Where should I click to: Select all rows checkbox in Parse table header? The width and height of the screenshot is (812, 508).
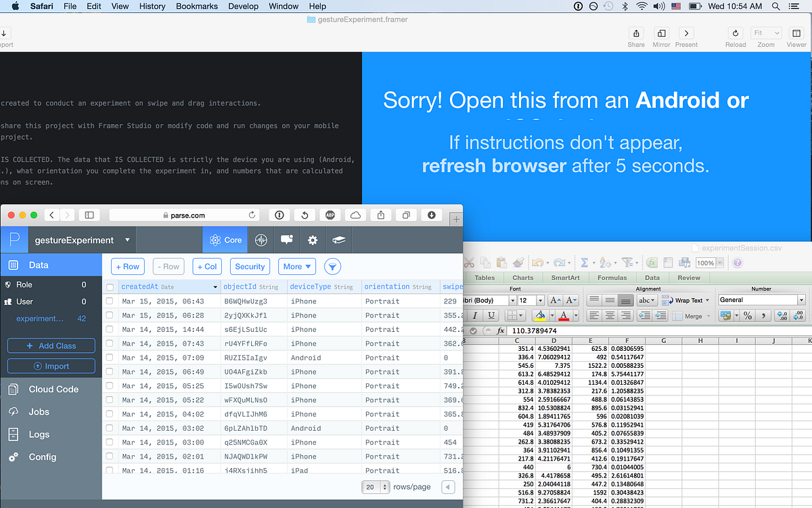(110, 287)
